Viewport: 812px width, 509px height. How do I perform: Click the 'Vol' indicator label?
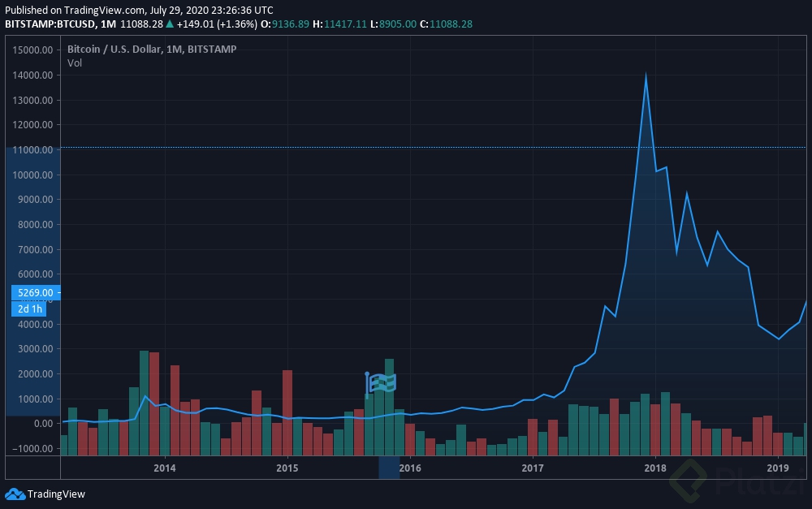click(75, 63)
